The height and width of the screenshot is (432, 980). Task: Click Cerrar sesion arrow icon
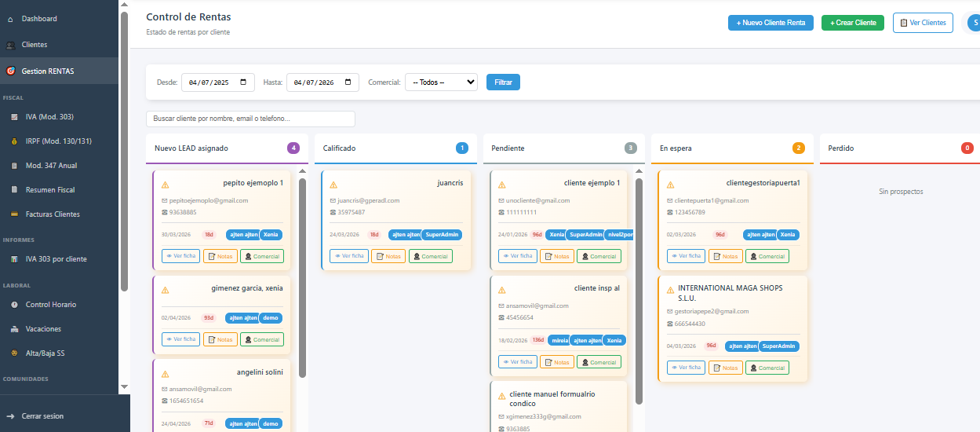click(10, 416)
